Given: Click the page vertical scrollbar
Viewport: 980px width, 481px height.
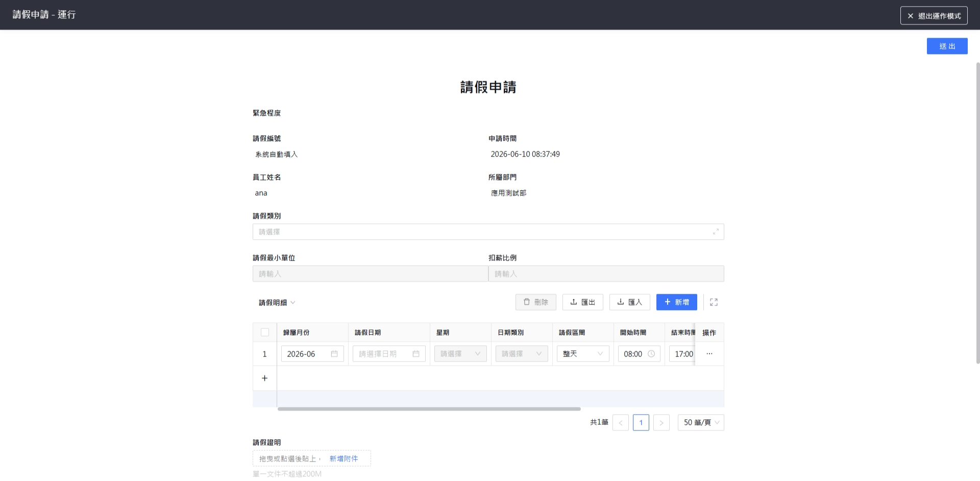Looking at the screenshot, I should pos(977,213).
